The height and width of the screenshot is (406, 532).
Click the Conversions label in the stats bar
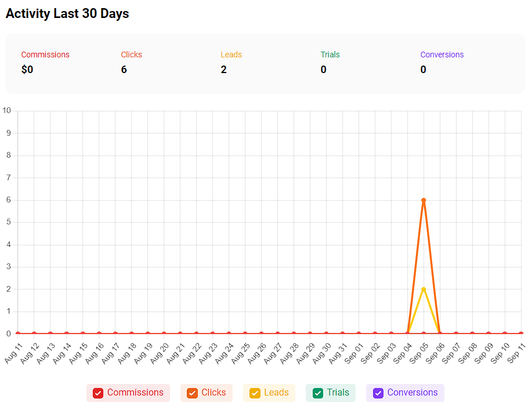coord(441,55)
